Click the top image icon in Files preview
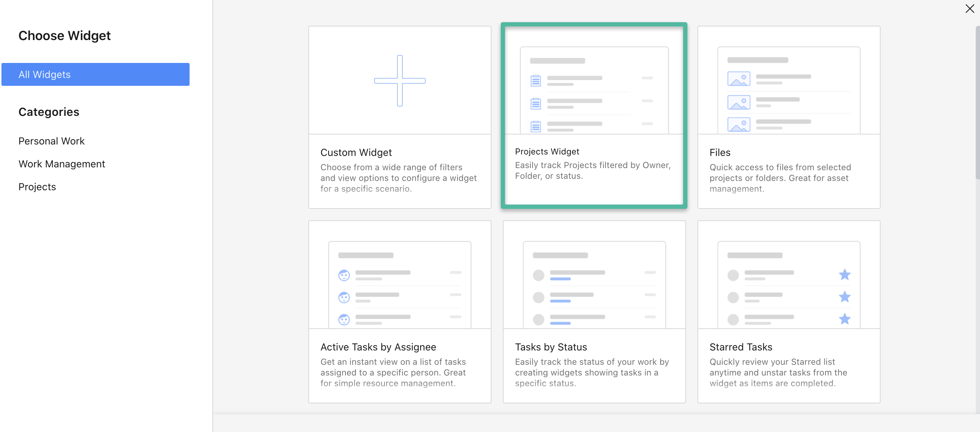Image resolution: width=980 pixels, height=432 pixels. coord(739,79)
